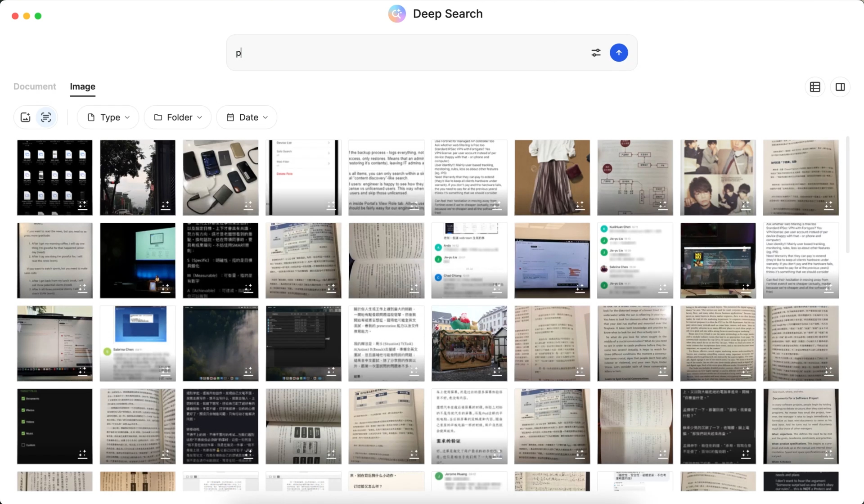864x504 pixels.
Task: Open the Date filter dropdown
Action: [247, 117]
